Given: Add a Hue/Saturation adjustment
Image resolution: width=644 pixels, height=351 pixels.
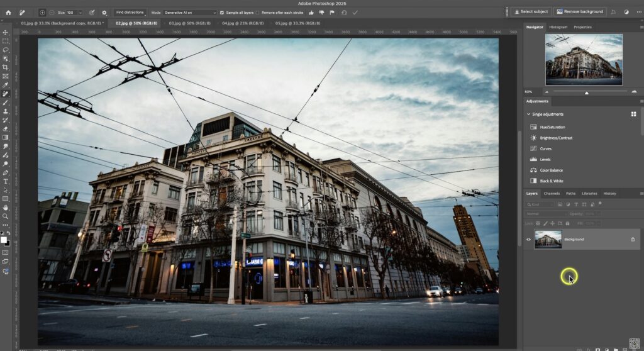Looking at the screenshot, I should click(548, 127).
